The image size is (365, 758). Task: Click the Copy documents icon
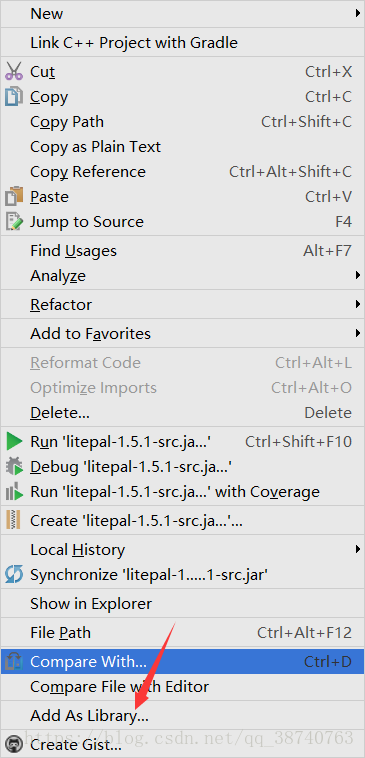(14, 97)
